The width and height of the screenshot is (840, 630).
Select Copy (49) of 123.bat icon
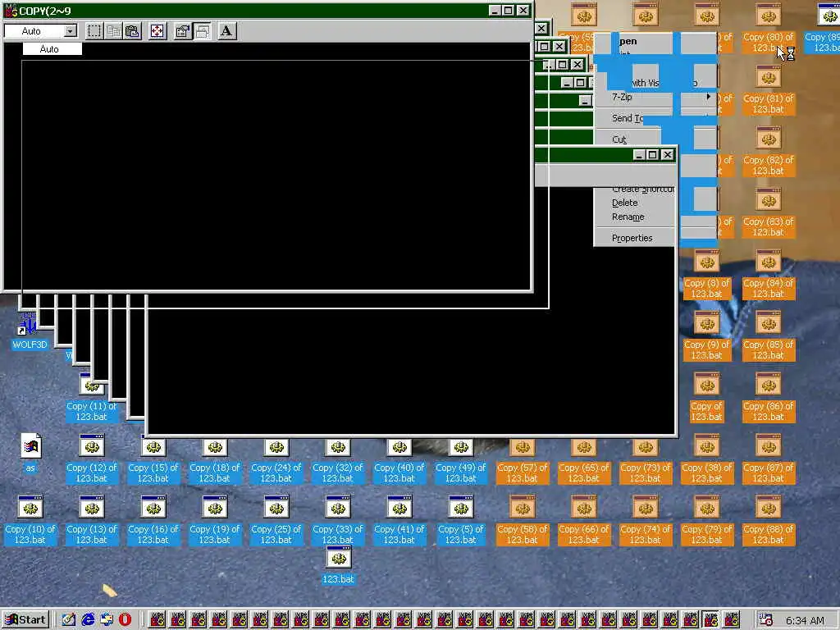click(461, 462)
